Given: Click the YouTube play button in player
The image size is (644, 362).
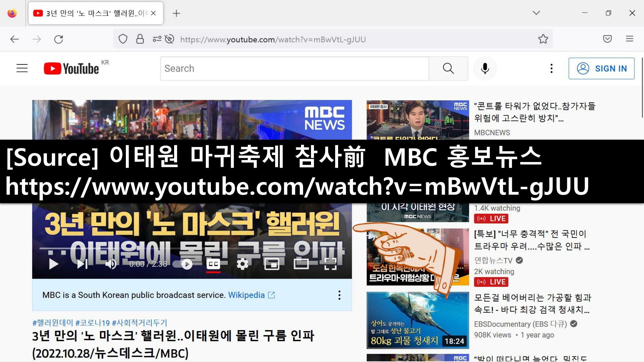Looking at the screenshot, I should coord(53,264).
